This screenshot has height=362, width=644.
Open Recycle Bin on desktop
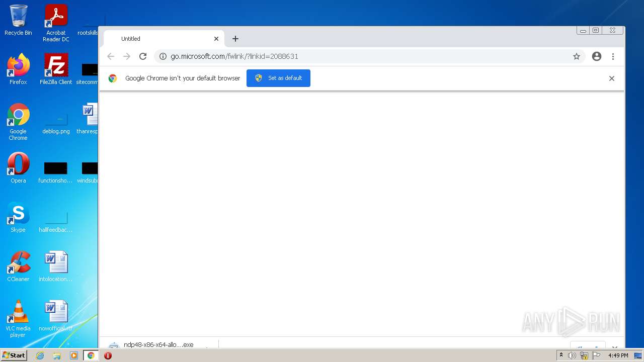tap(18, 20)
